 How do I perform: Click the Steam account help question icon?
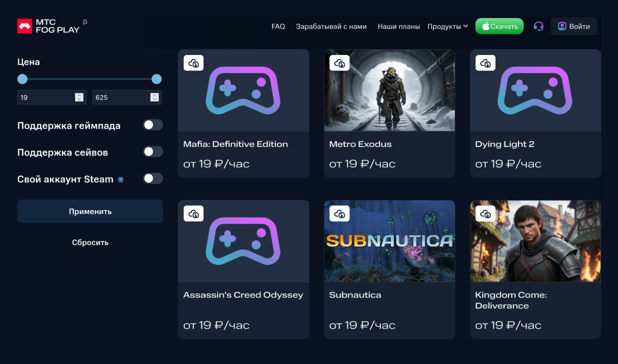click(x=120, y=180)
